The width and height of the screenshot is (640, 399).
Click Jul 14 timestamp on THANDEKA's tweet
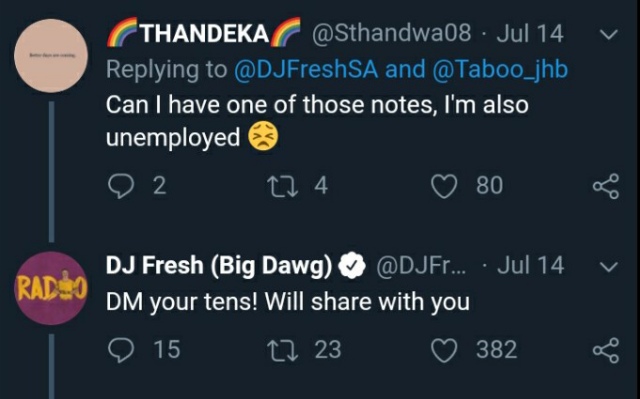click(530, 33)
